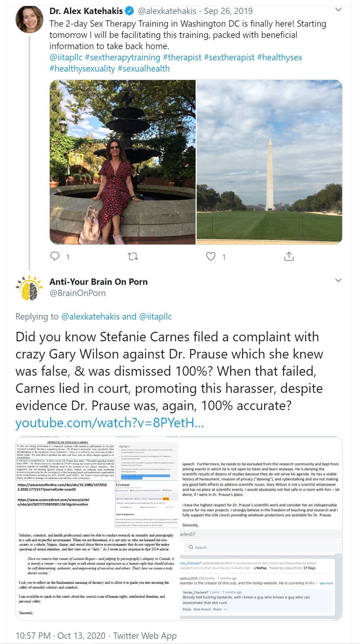Follow the youtube.com/watch link

pos(109,423)
